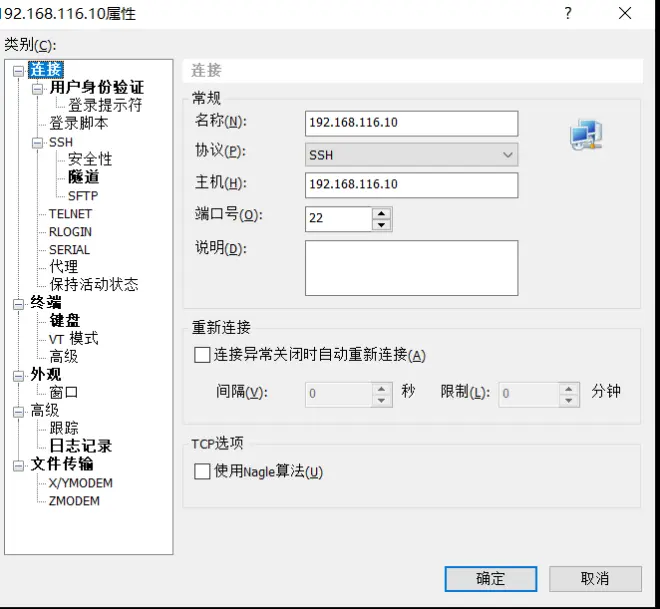The width and height of the screenshot is (660, 609).
Task: Select ZMODEM in category tree
Action: click(x=75, y=501)
